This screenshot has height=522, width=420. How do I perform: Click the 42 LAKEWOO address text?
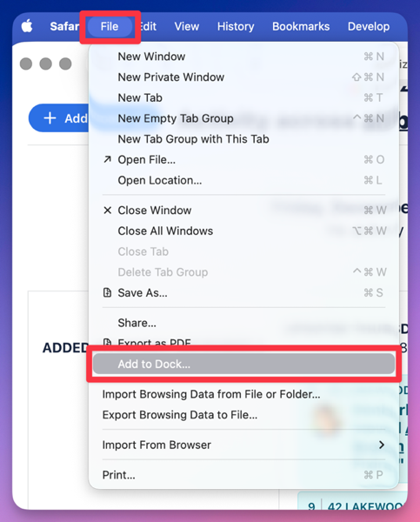364,505
